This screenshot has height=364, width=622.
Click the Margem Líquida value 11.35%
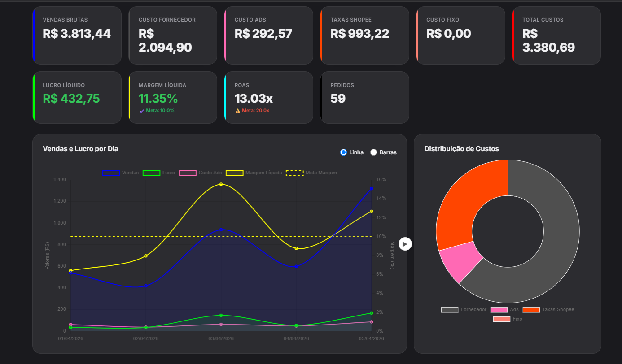[x=158, y=99]
